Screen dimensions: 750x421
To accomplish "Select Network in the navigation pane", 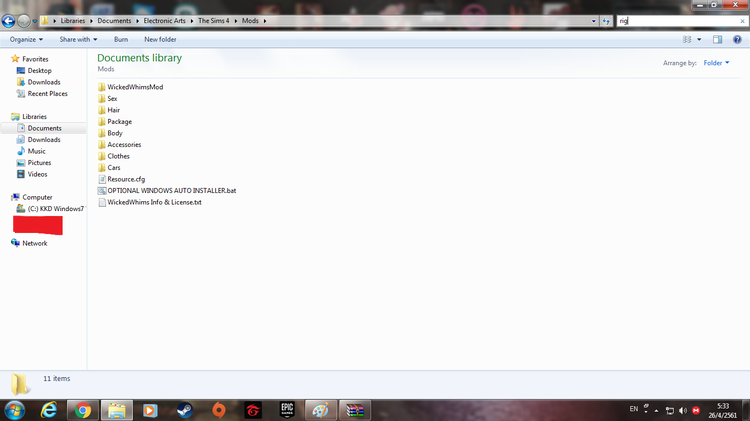I will (34, 243).
